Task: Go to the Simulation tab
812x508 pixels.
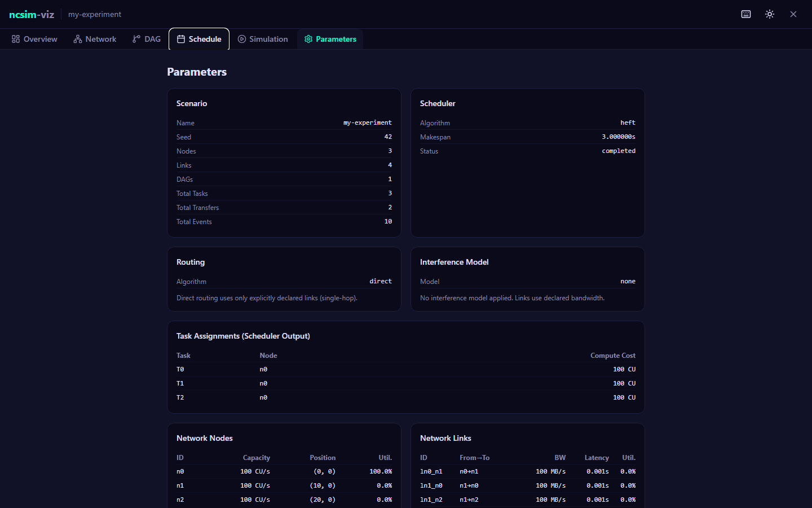Action: click(263, 39)
